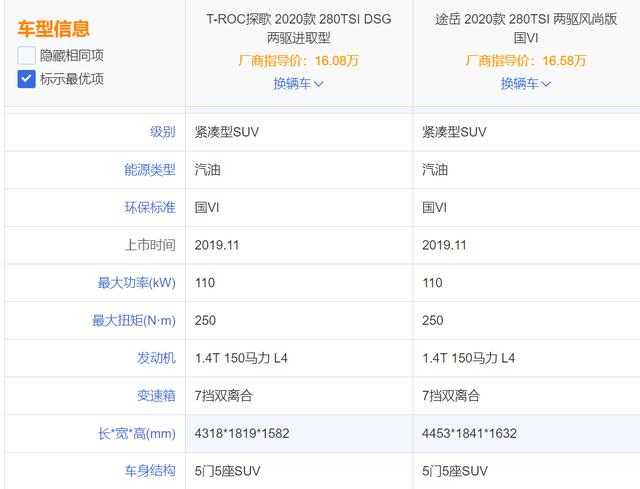Select 途岳's 汽油 energy type cell
This screenshot has height=489, width=640.
[527, 169]
